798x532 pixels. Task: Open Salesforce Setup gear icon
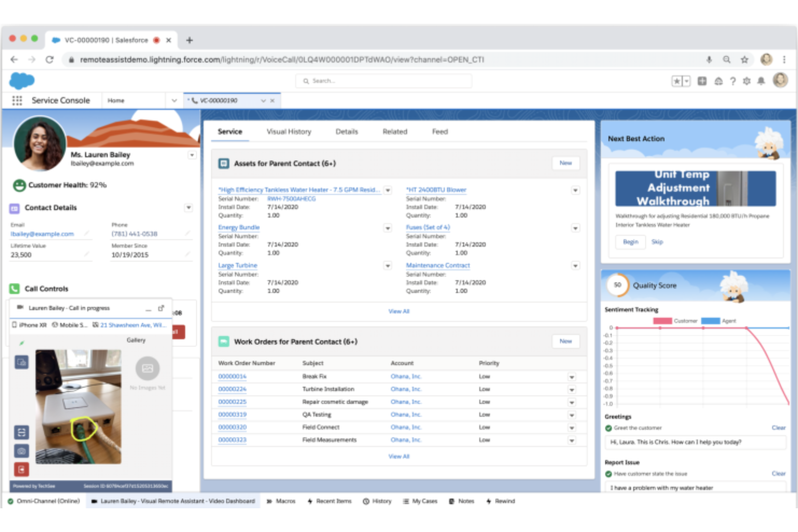[x=747, y=81]
